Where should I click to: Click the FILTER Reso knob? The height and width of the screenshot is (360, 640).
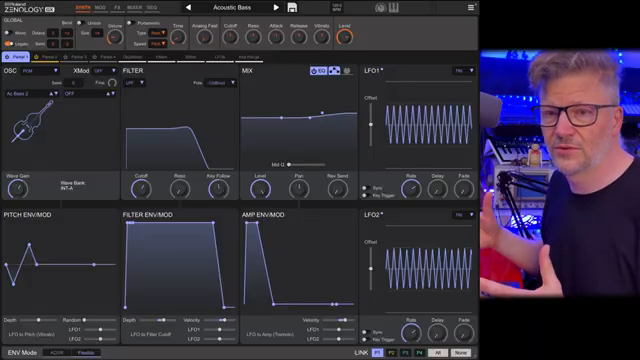(x=180, y=189)
